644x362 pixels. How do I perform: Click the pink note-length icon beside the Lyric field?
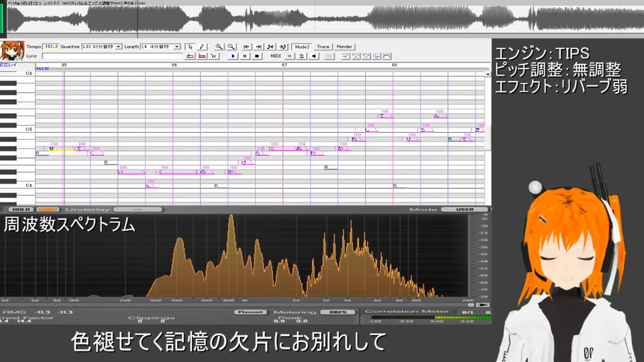pos(202,56)
